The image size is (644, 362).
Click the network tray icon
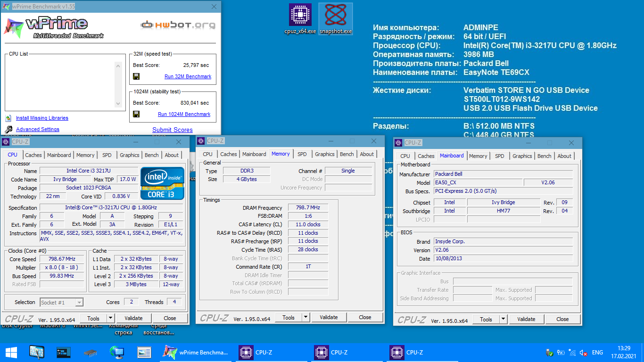[572, 352]
